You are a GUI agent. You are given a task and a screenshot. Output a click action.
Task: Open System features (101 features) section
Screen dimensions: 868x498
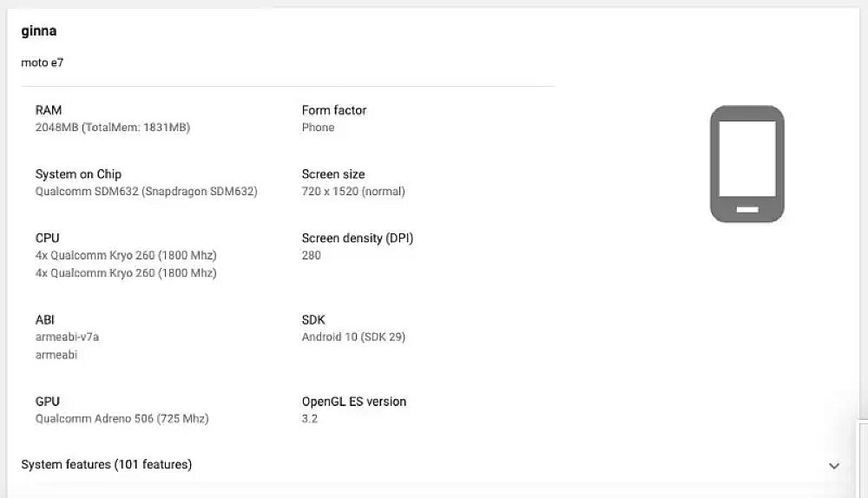[107, 464]
